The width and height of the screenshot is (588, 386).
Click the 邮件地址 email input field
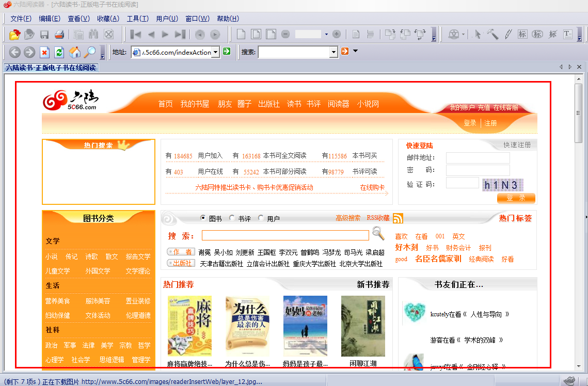tap(478, 158)
